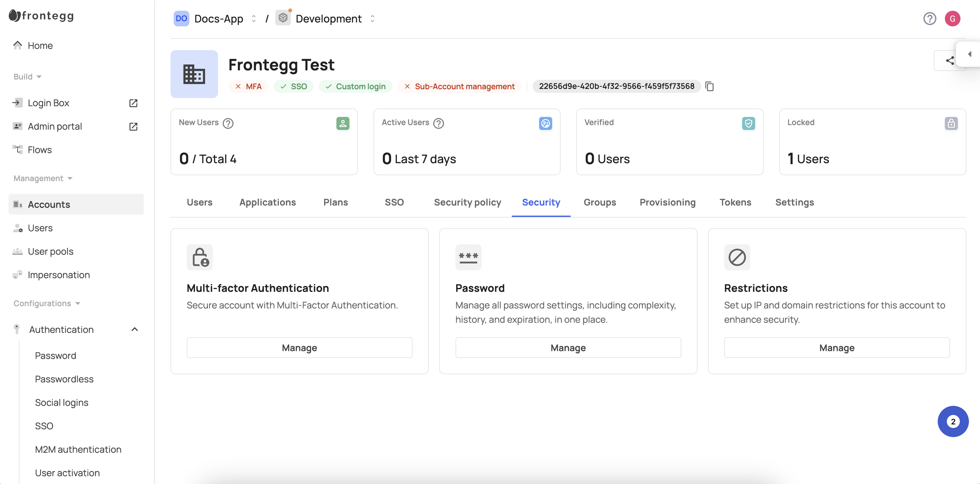Click Manage under Restrictions
980x484 pixels.
(x=837, y=347)
